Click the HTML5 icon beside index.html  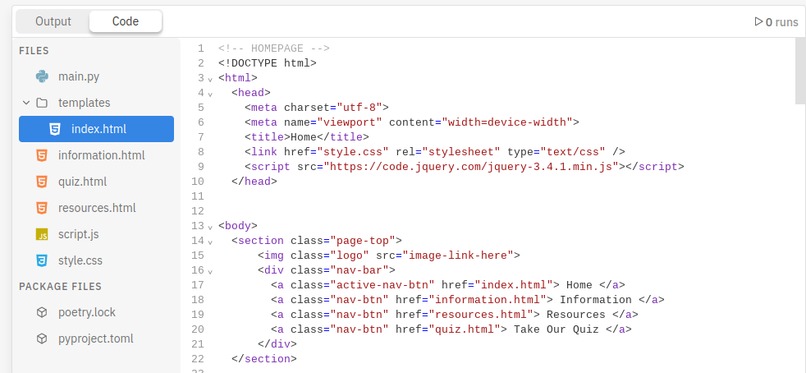point(54,129)
